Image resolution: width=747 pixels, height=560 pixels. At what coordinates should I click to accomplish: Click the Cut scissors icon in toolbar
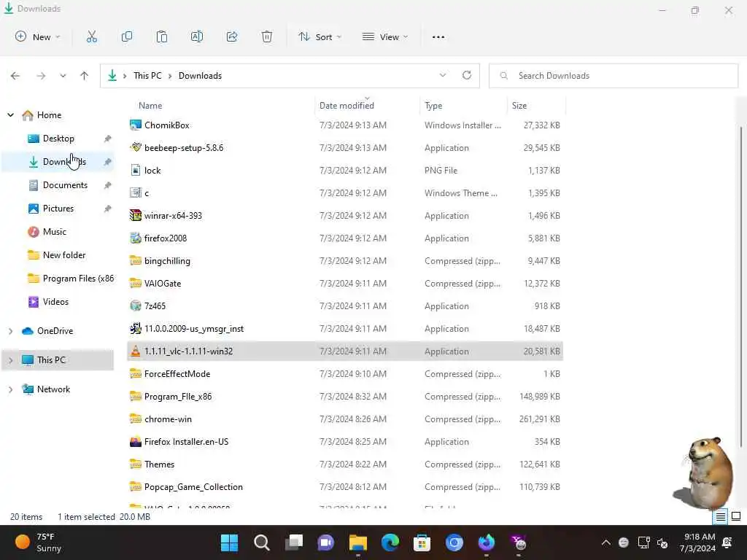91,36
